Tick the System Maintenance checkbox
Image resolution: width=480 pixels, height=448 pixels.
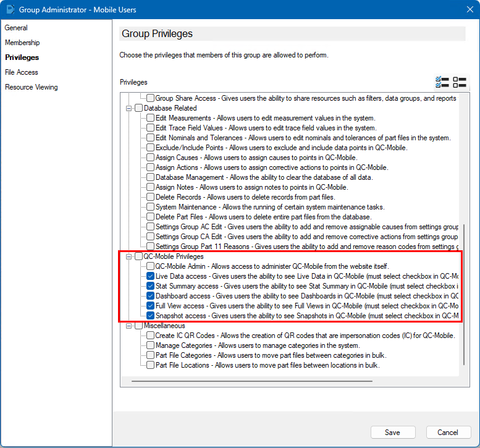coord(150,207)
